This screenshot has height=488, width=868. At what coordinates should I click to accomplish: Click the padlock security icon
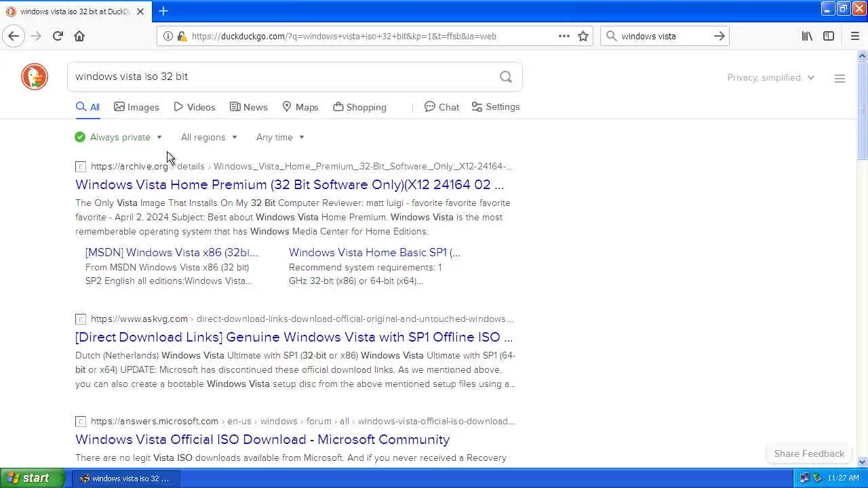[x=182, y=36]
